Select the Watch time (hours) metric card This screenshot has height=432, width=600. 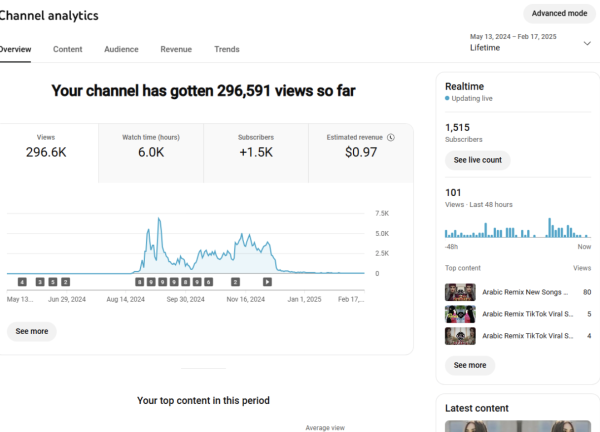(x=151, y=153)
